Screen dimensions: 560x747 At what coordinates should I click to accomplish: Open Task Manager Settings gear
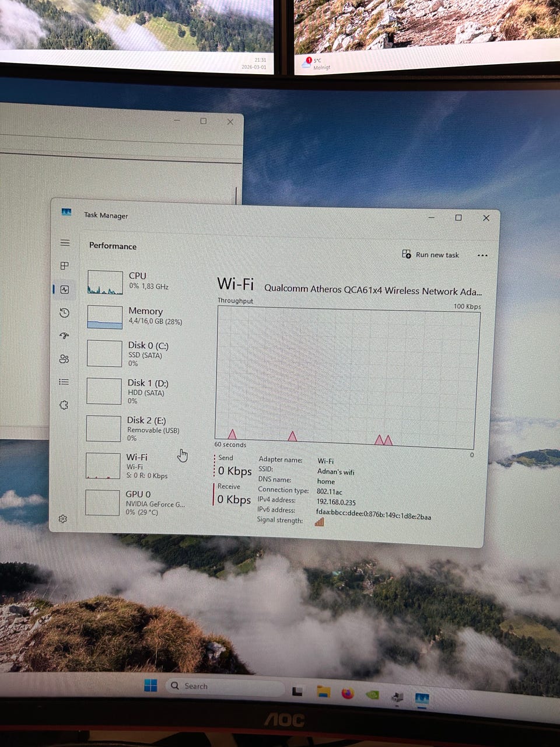[63, 519]
